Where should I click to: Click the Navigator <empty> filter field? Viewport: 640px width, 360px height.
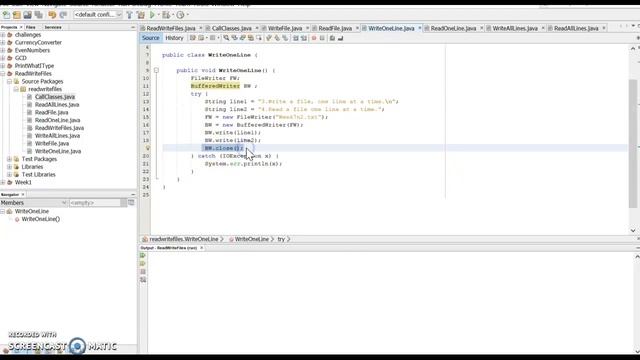tap(95, 202)
